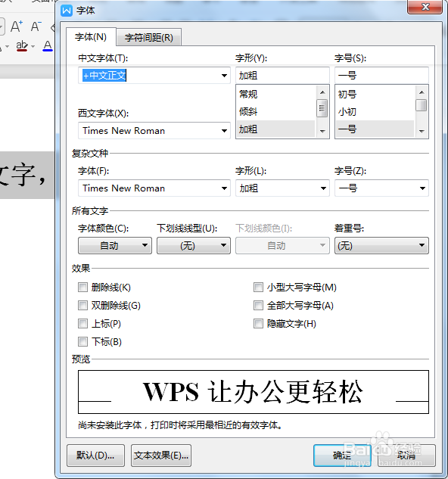
Task: Open the 下划线线型(U) dropdown
Action: pos(194,246)
